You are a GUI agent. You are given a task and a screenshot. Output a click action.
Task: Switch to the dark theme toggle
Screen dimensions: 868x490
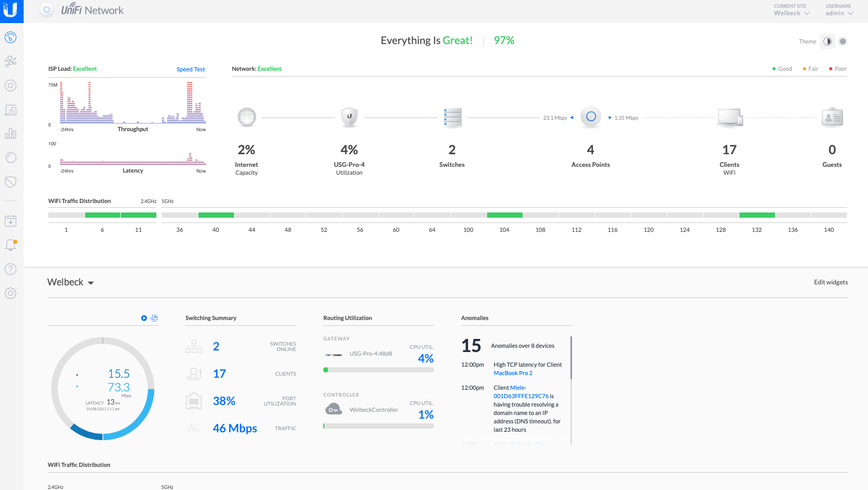843,41
